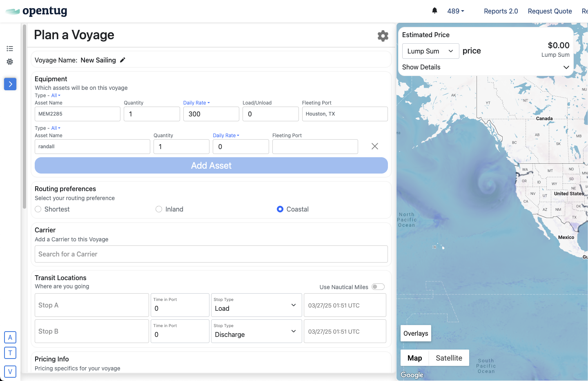Viewport: 588px width, 381px height.
Task: Click the Search for a Carrier field
Action: 211,254
